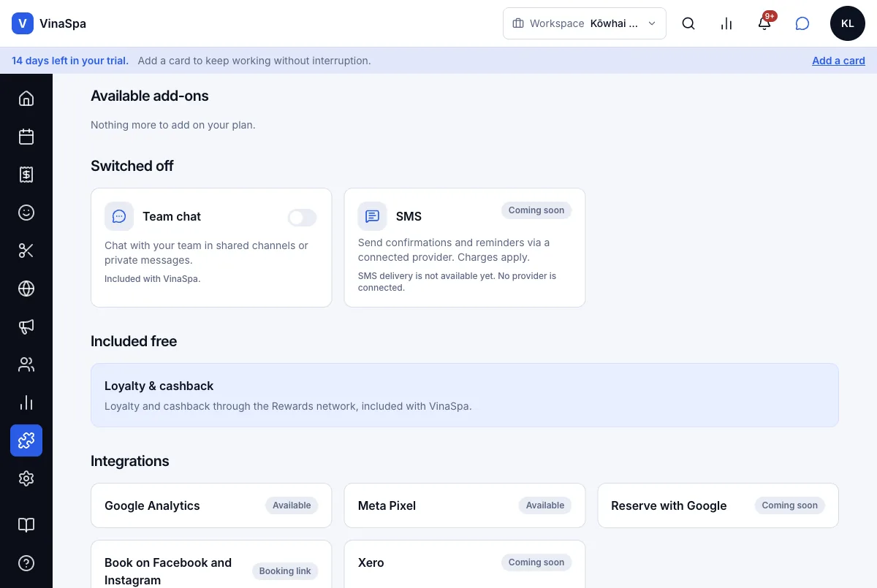
Task: Click the Reserve with Google Coming soon badge
Action: pyautogui.click(x=790, y=505)
